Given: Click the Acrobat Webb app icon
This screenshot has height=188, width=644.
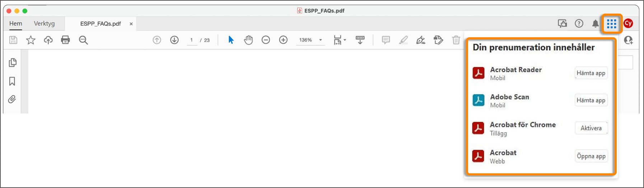Looking at the screenshot, I should [x=478, y=156].
